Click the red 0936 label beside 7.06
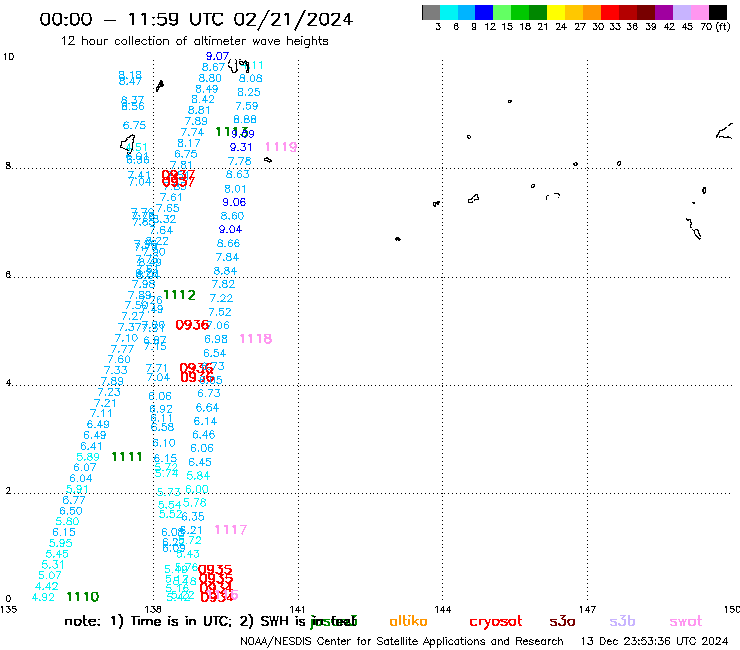The height and width of the screenshot is (650, 740). (x=192, y=325)
